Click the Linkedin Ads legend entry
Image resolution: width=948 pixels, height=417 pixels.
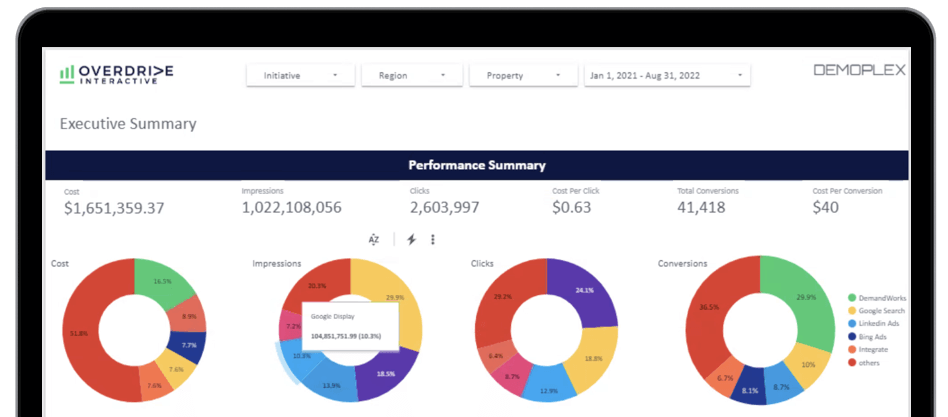pos(874,324)
